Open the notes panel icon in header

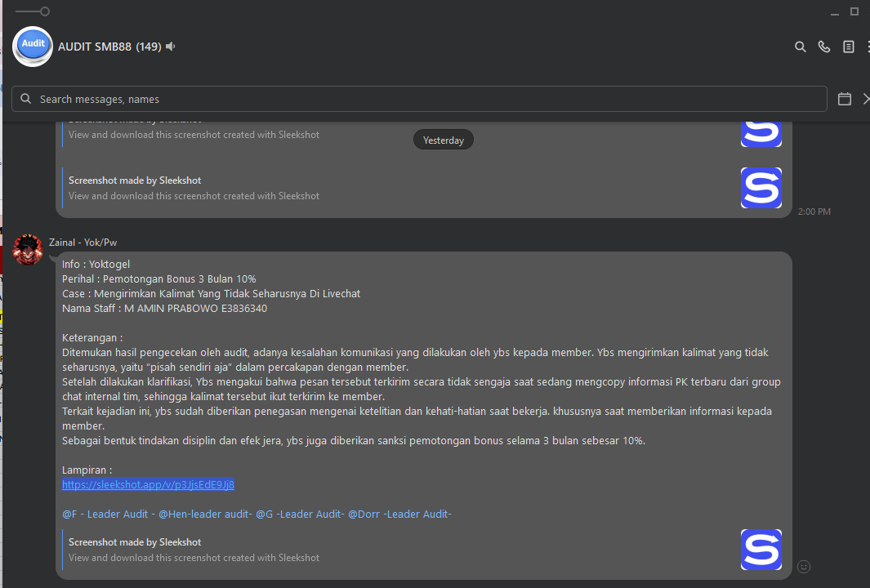click(x=849, y=47)
